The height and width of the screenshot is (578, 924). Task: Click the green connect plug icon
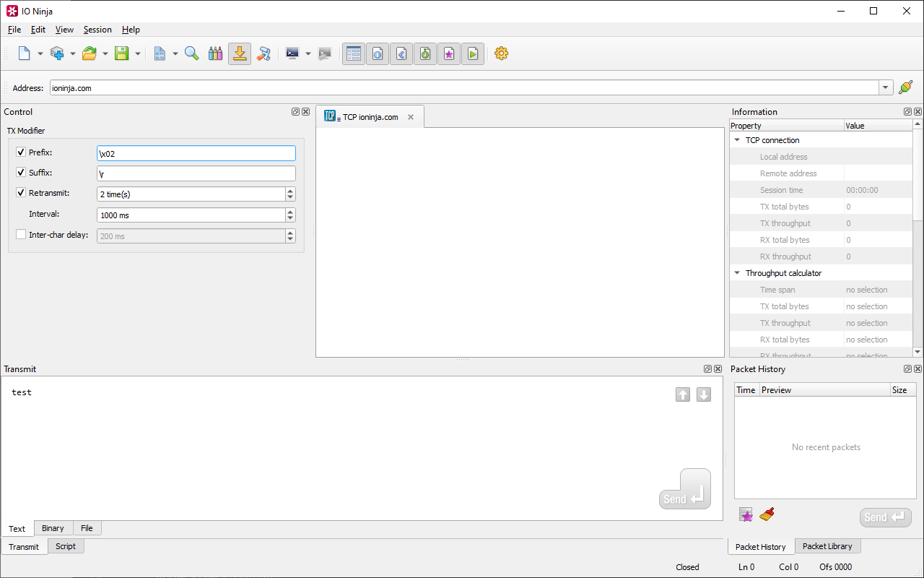[906, 87]
